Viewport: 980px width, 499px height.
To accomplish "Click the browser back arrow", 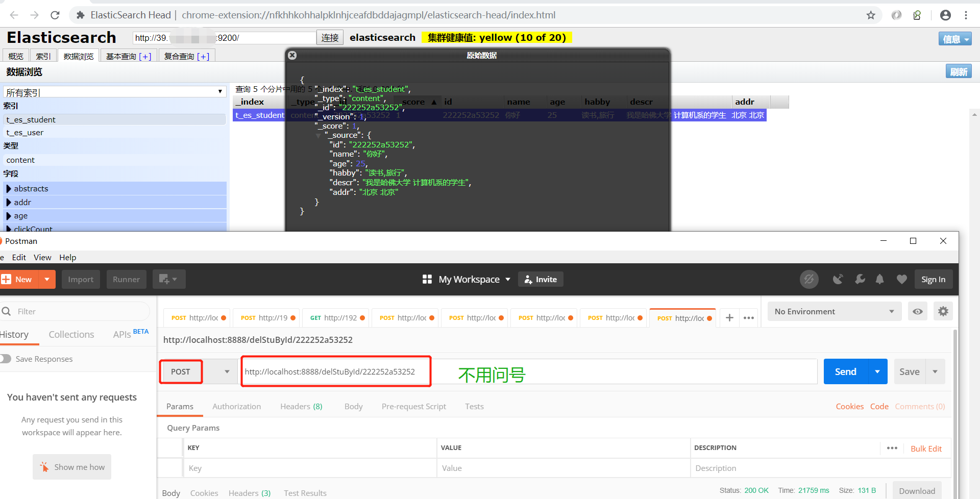I will click(x=14, y=15).
